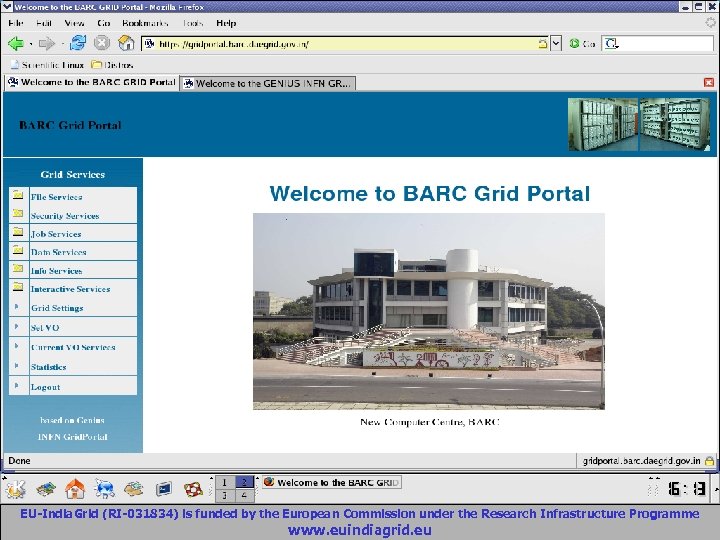Click the left server rack header image
The height and width of the screenshot is (540, 720).
pyautogui.click(x=603, y=124)
